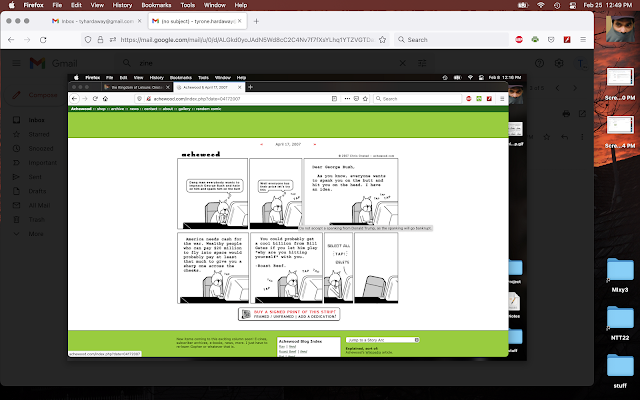Open the Bookmarks menu in the topmost menu bar
This screenshot has width=640, height=400.
[x=156, y=5]
